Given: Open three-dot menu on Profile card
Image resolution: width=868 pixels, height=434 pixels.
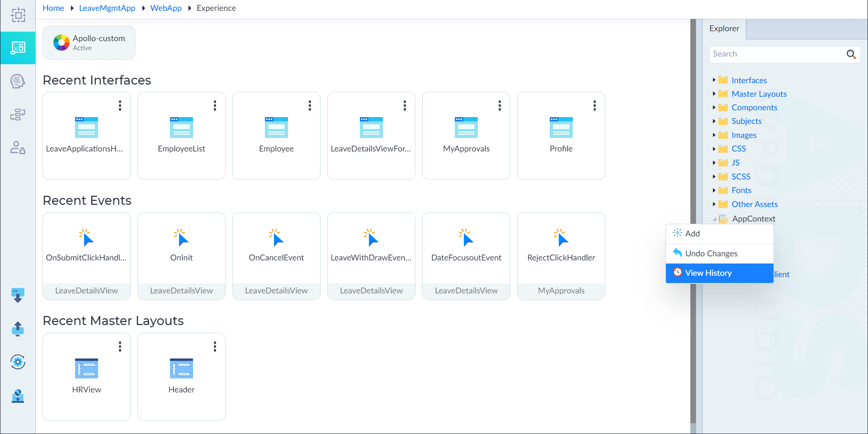Looking at the screenshot, I should [x=594, y=105].
